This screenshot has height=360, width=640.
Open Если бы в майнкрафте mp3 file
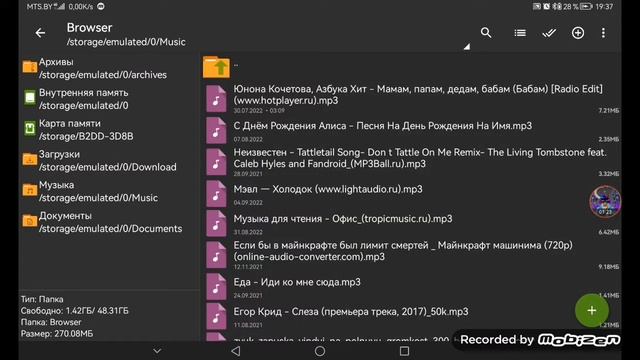coord(411,255)
